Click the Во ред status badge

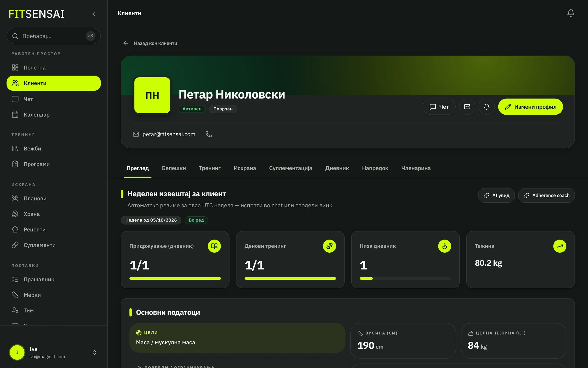coord(196,220)
